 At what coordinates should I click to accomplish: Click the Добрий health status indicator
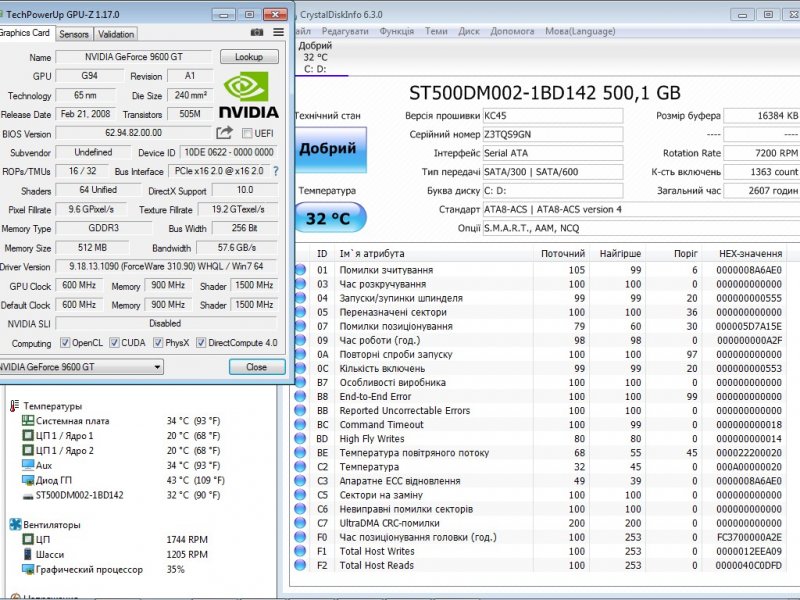tap(330, 150)
